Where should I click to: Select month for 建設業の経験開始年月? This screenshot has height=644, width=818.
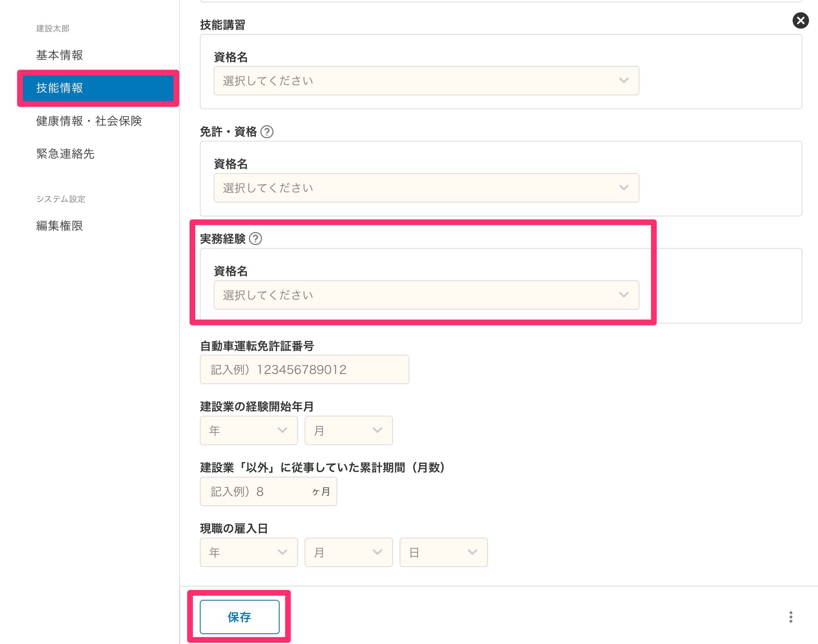[x=348, y=430]
